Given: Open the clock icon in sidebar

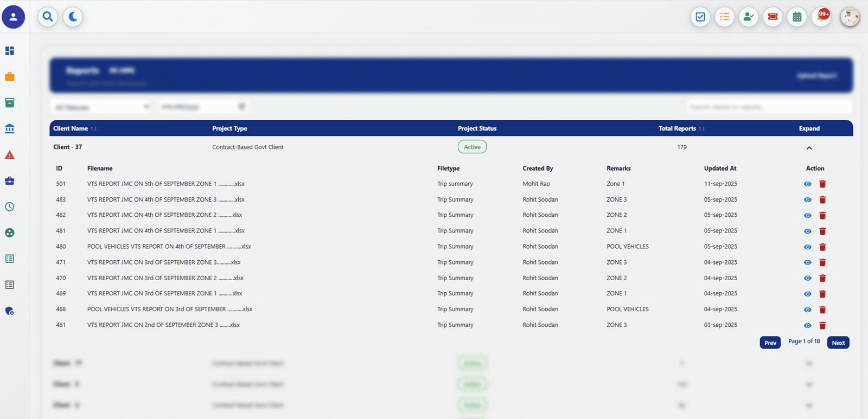Looking at the screenshot, I should 10,207.
